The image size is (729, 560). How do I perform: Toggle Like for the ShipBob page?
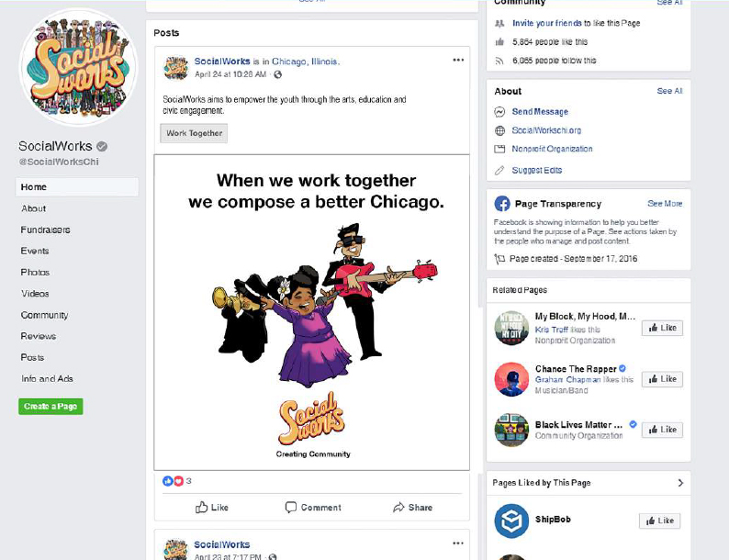(x=660, y=521)
